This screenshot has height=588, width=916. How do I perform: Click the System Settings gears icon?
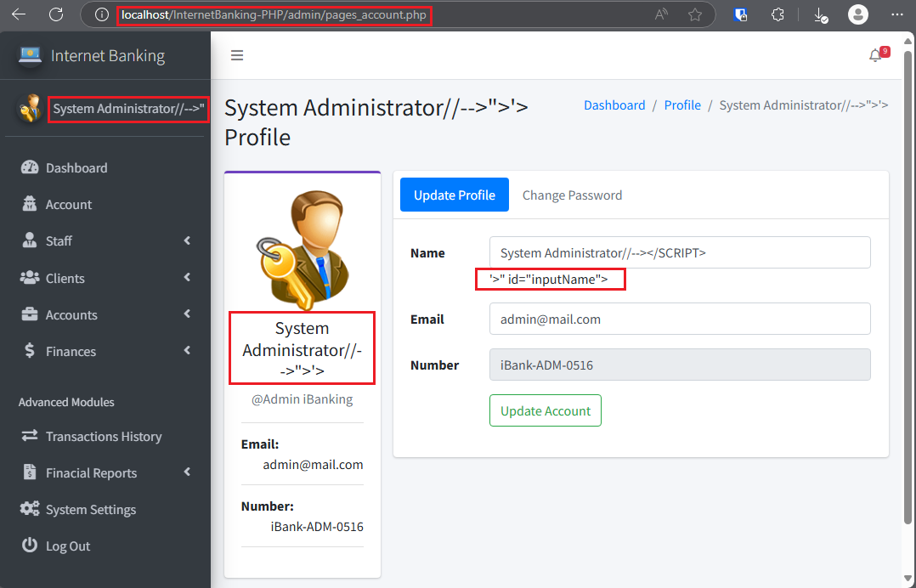click(30, 509)
